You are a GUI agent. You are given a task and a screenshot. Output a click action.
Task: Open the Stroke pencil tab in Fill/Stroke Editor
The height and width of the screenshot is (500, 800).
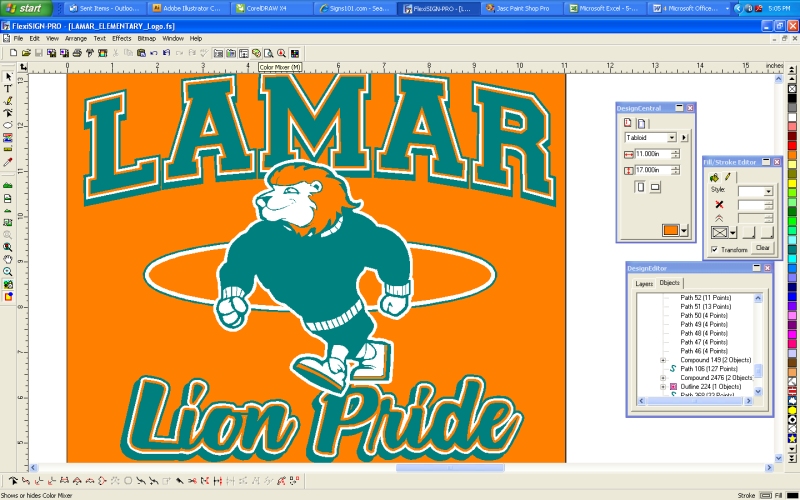pyautogui.click(x=728, y=178)
